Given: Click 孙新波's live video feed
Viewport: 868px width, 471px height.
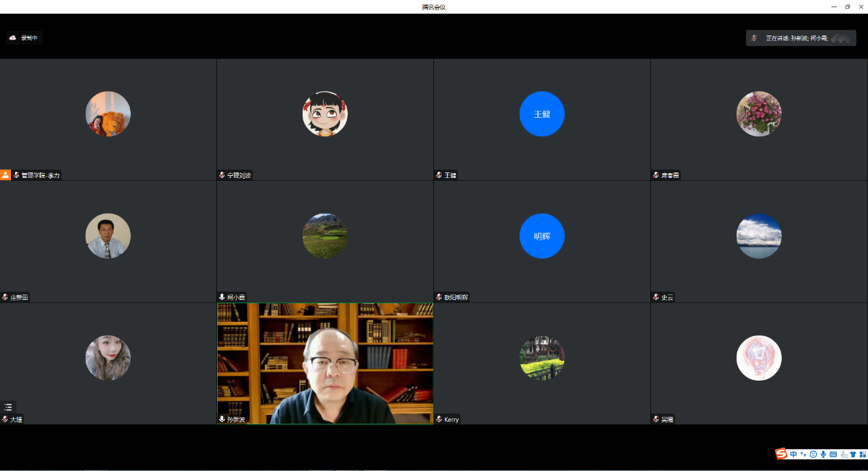Looking at the screenshot, I should 325,363.
